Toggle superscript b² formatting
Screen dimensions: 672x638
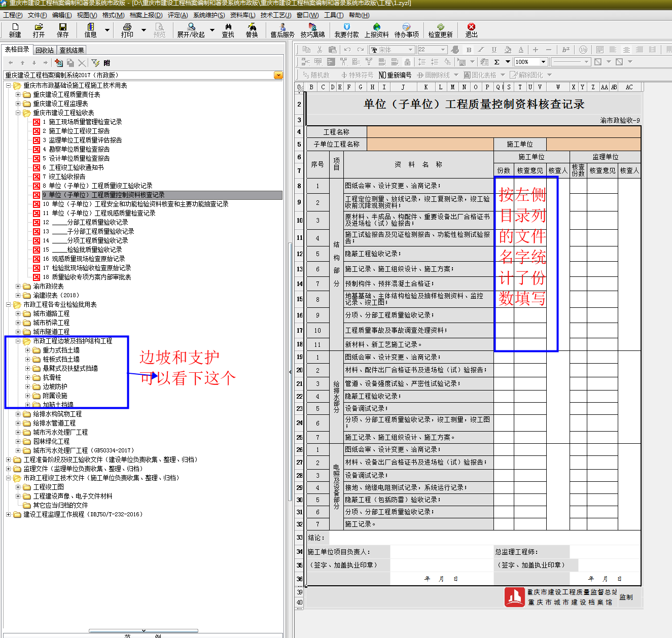click(x=566, y=49)
